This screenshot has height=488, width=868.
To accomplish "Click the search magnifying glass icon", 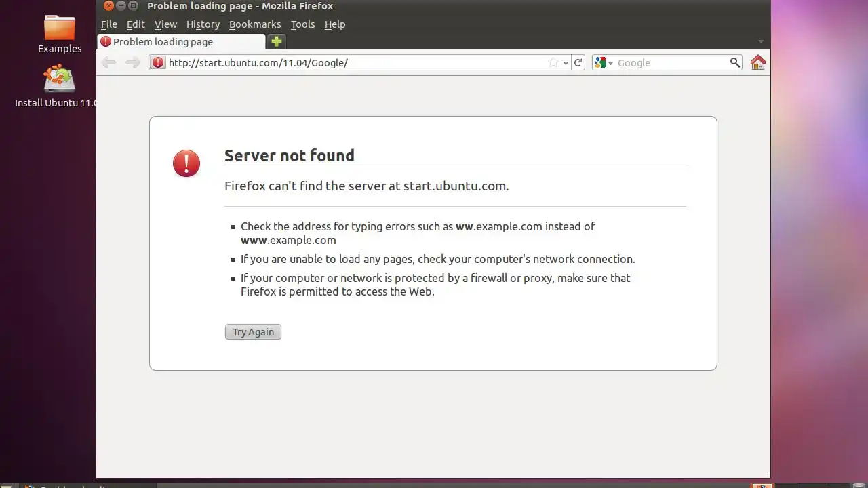I will (735, 62).
